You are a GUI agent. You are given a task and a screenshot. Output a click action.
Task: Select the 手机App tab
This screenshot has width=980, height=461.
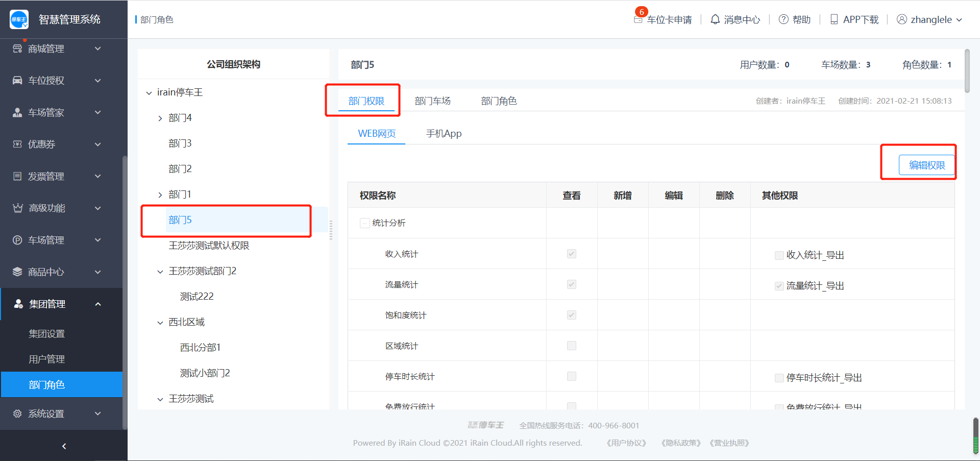coord(444,134)
